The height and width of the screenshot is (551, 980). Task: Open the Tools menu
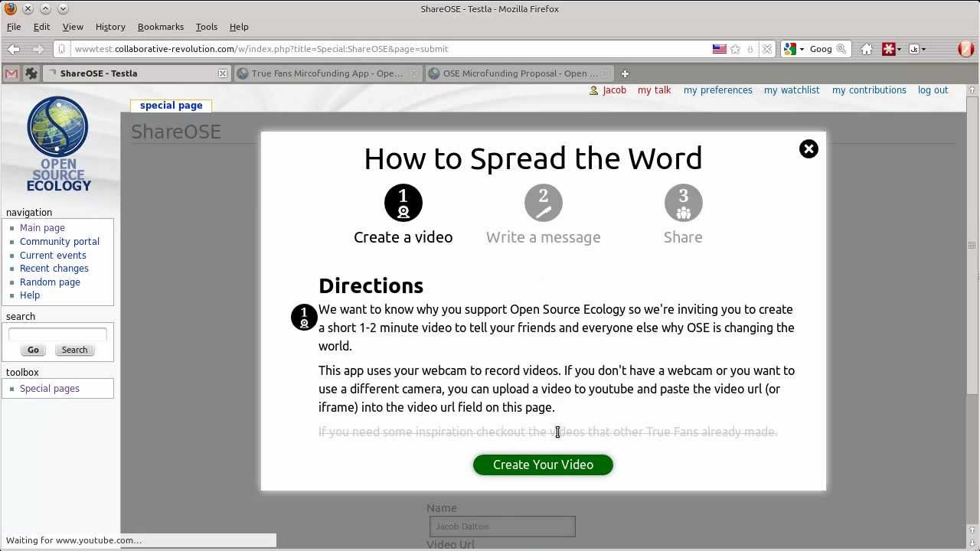[x=207, y=27]
